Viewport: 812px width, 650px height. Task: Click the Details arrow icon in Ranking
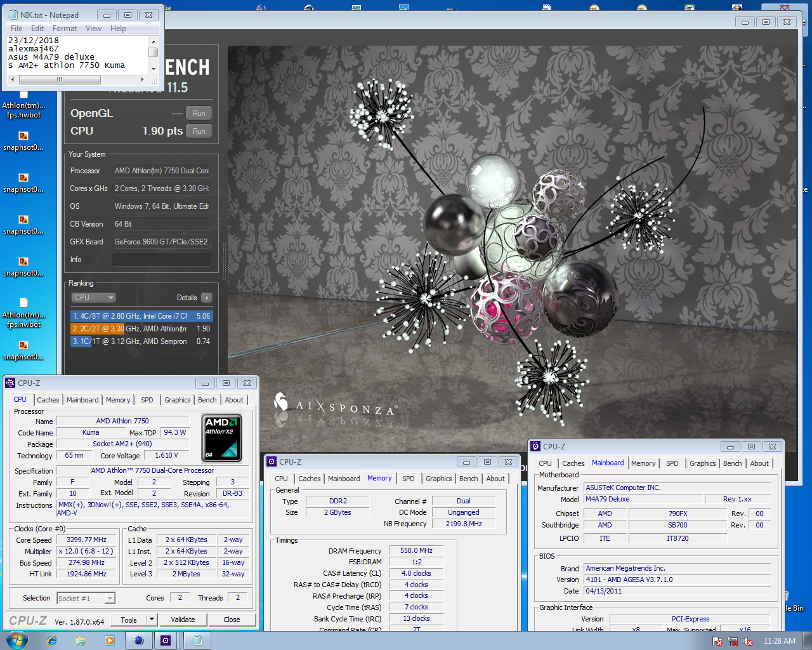(x=207, y=298)
